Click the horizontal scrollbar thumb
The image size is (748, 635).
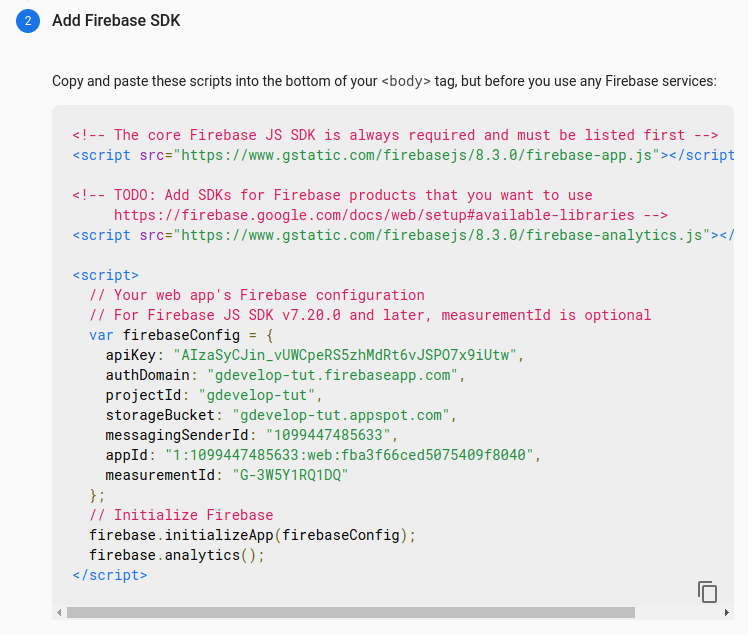pos(350,612)
